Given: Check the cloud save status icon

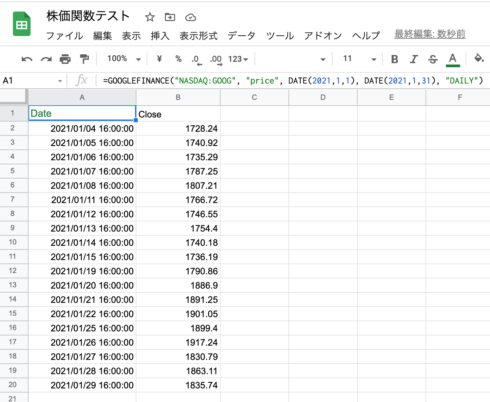Looking at the screenshot, I should [190, 17].
